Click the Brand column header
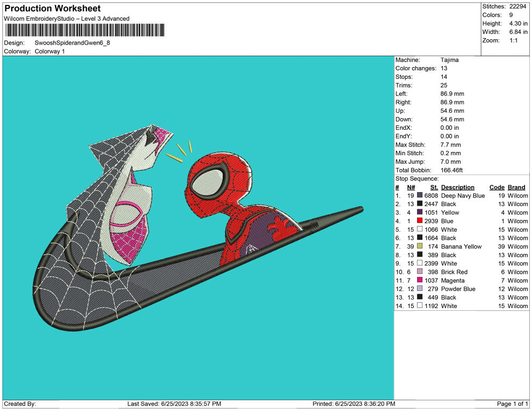This screenshot has height=409, width=532. point(516,187)
